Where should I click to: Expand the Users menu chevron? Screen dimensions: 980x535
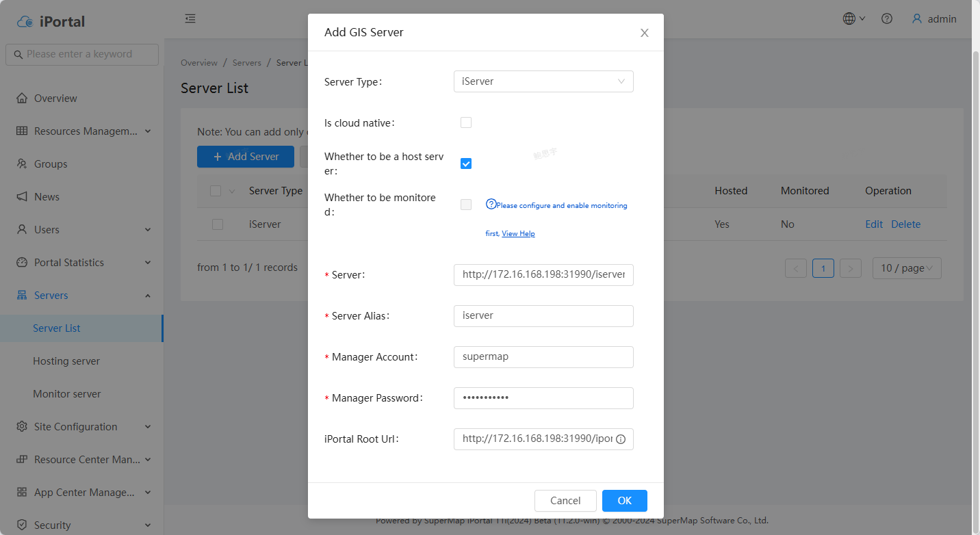coord(148,229)
